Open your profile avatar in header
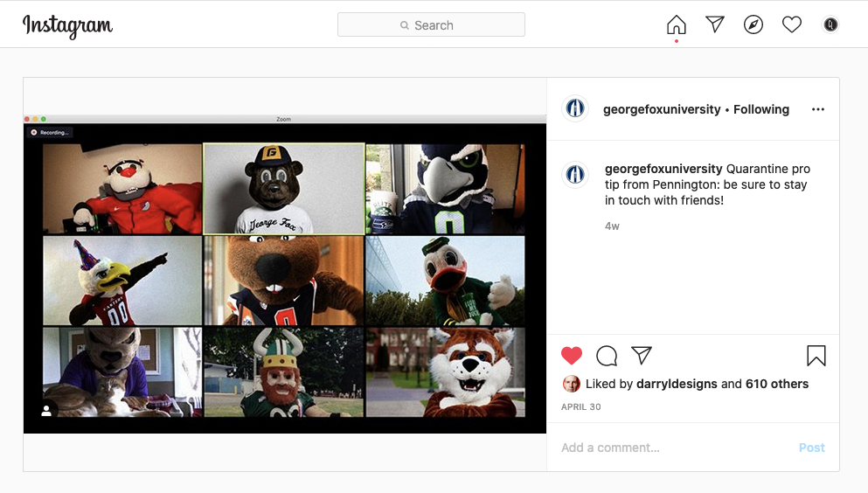 tap(830, 24)
